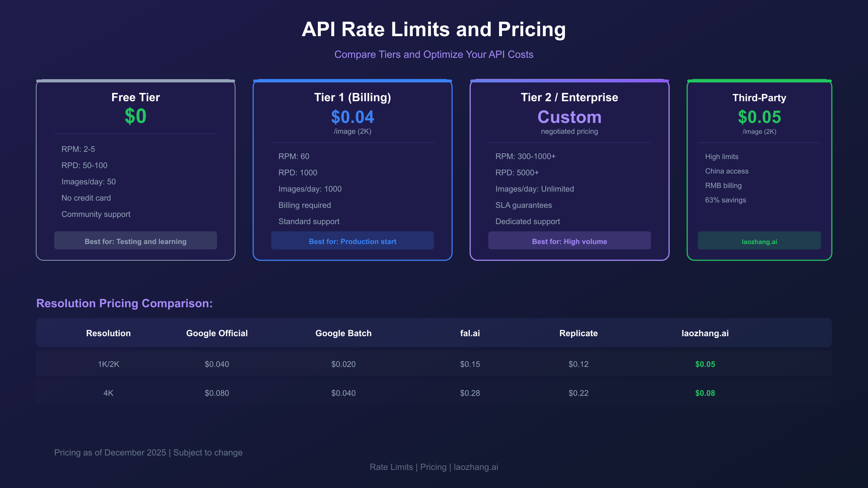This screenshot has height=488, width=868.
Task: Click the green $0.08 laozhang.ai 4K price
Action: click(x=705, y=393)
